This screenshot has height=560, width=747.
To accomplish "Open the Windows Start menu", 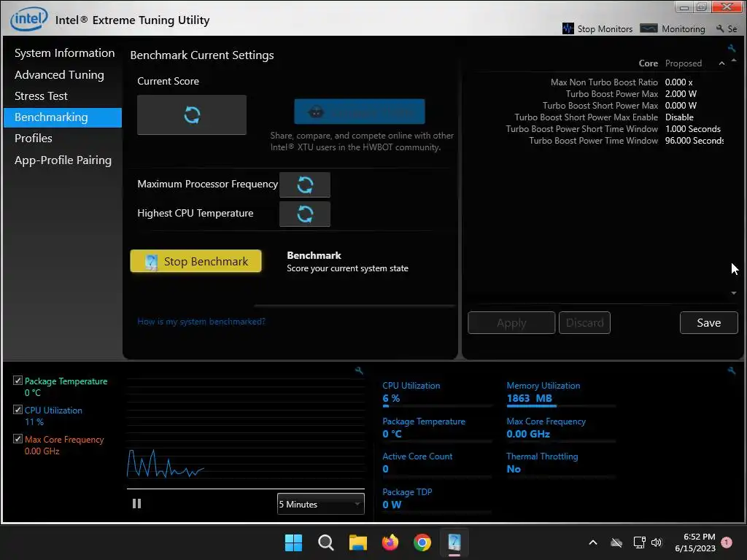I will click(293, 542).
